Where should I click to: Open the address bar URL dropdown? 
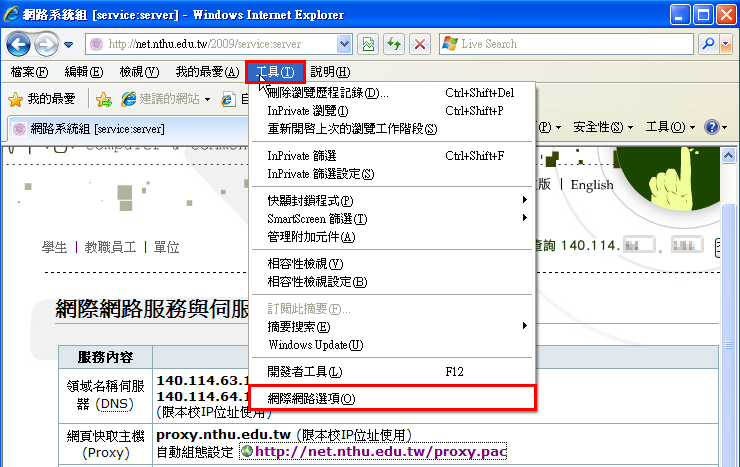345,44
